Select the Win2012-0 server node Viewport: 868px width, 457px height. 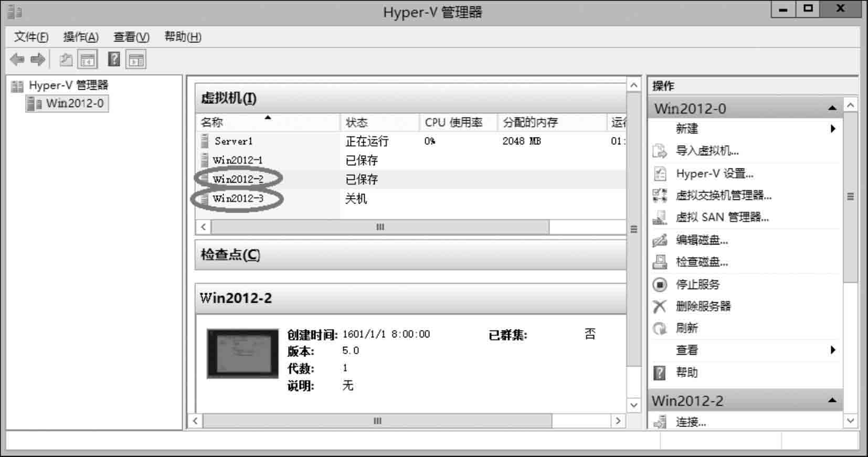(x=67, y=103)
